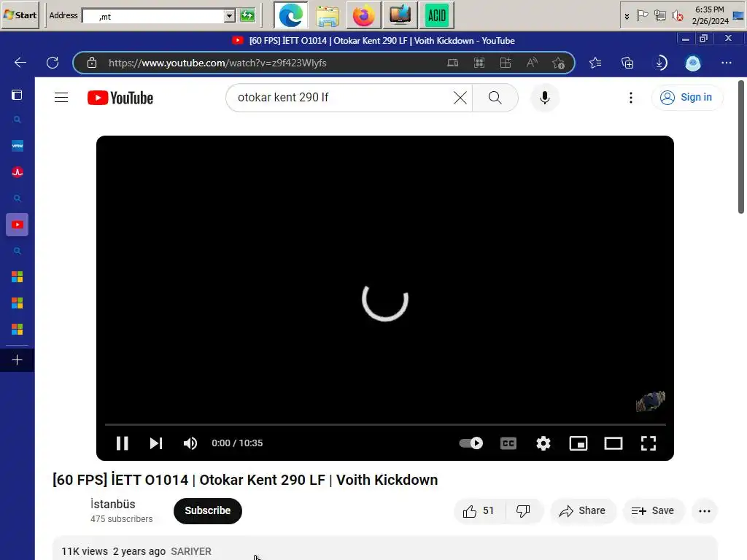This screenshot has width=747, height=560.
Task: Switch to theater mode
Action: [613, 443]
